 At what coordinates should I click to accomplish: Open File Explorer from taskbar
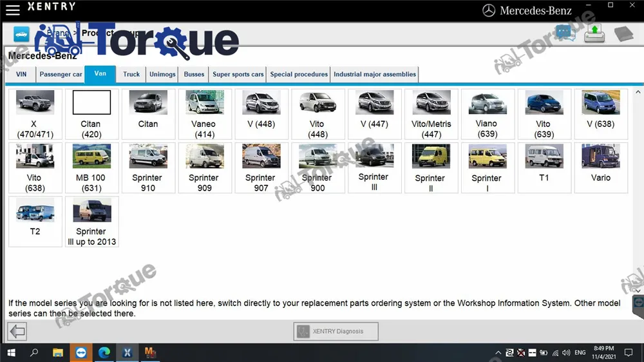pyautogui.click(x=57, y=352)
